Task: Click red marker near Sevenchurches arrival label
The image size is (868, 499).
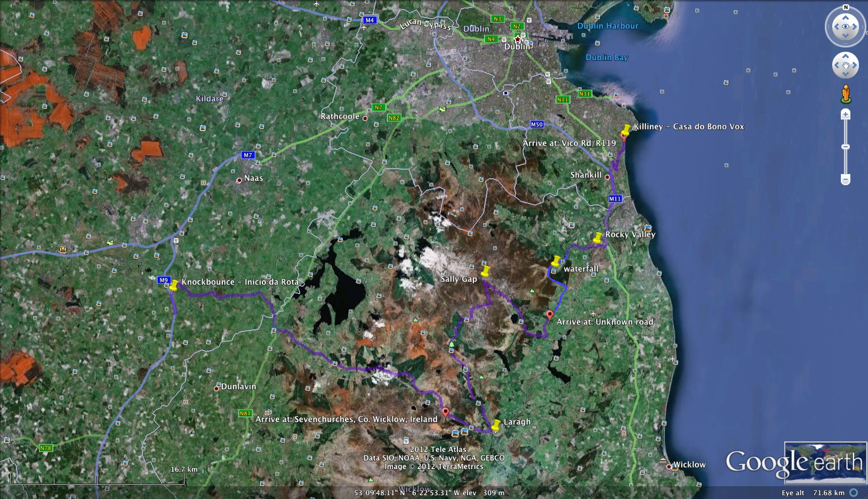Action: [x=446, y=412]
